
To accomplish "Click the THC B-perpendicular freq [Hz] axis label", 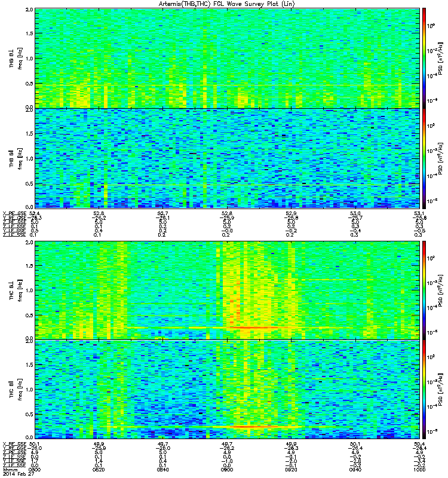I will (20, 290).
